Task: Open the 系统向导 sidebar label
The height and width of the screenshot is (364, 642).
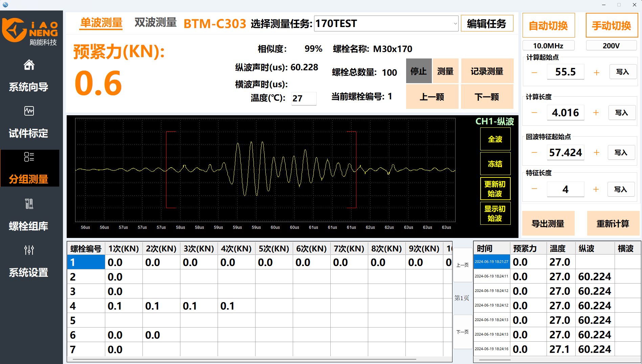Action: click(29, 87)
